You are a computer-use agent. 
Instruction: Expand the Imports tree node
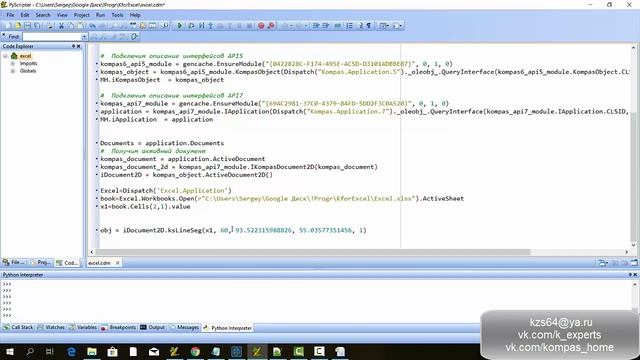(13, 64)
